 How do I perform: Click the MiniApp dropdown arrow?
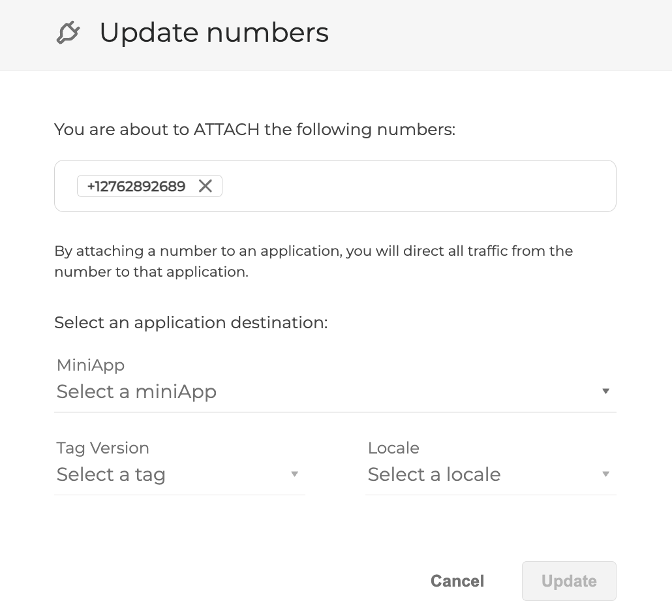click(x=605, y=392)
